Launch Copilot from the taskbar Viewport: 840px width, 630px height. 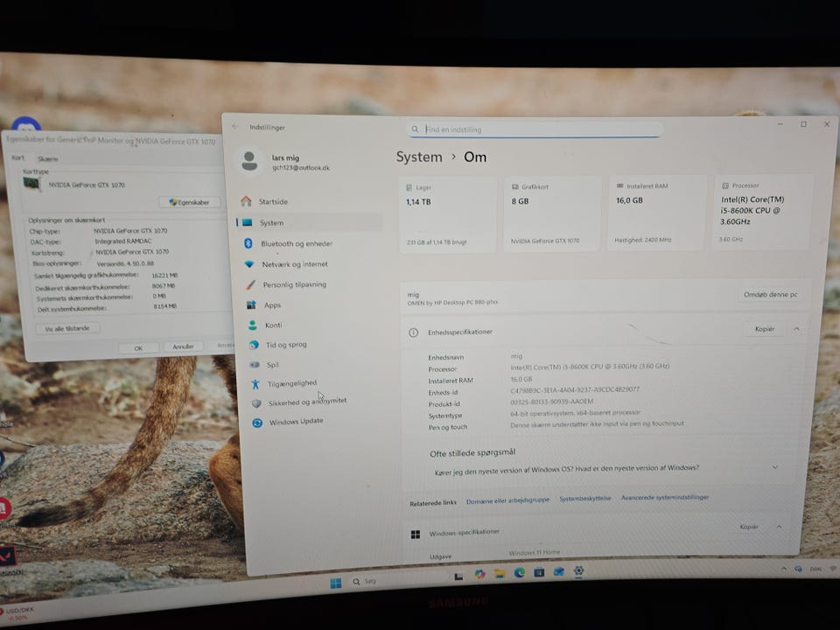(480, 574)
